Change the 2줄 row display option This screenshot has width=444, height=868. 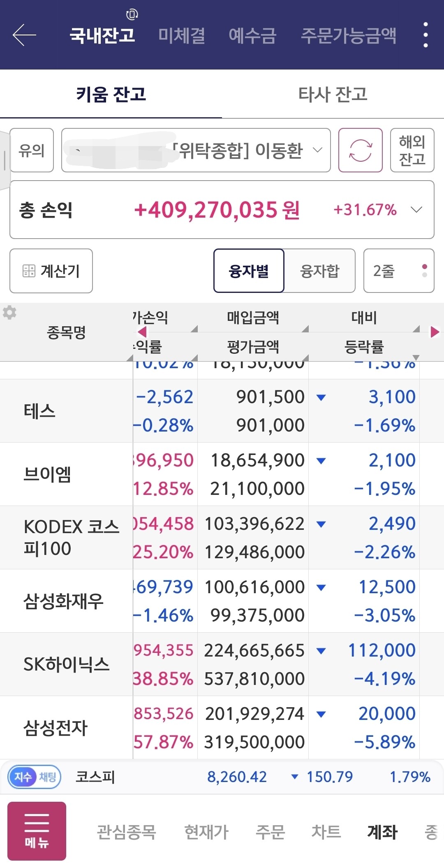point(399,271)
